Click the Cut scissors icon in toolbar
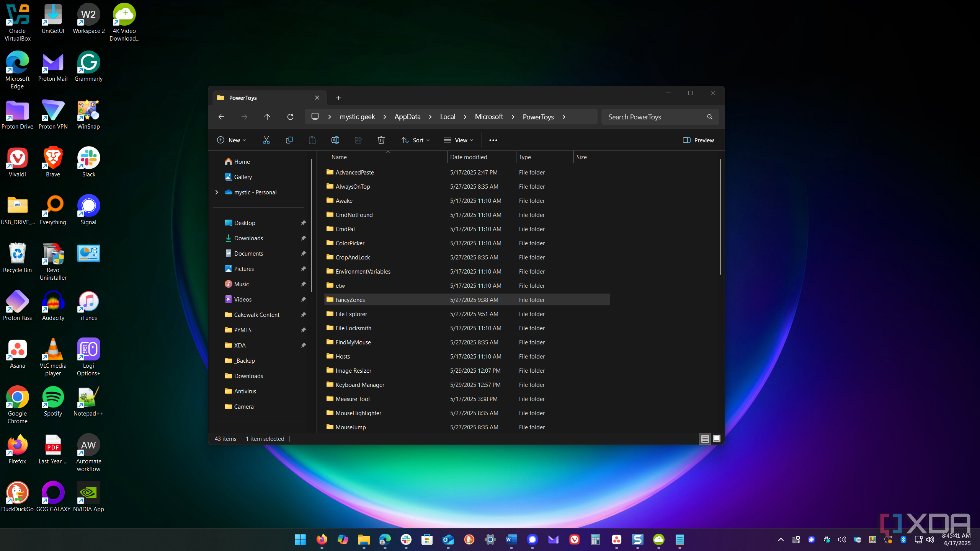 pos(266,140)
